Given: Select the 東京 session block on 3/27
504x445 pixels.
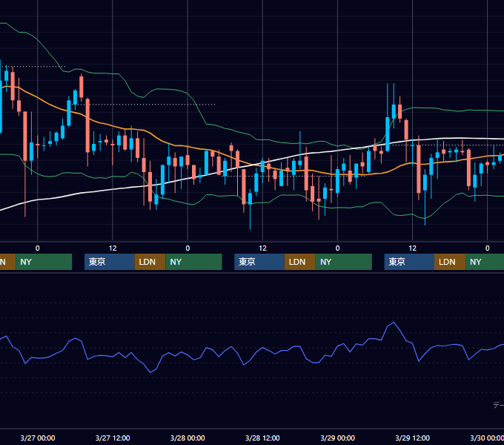Looking at the screenshot, I should pyautogui.click(x=109, y=262).
